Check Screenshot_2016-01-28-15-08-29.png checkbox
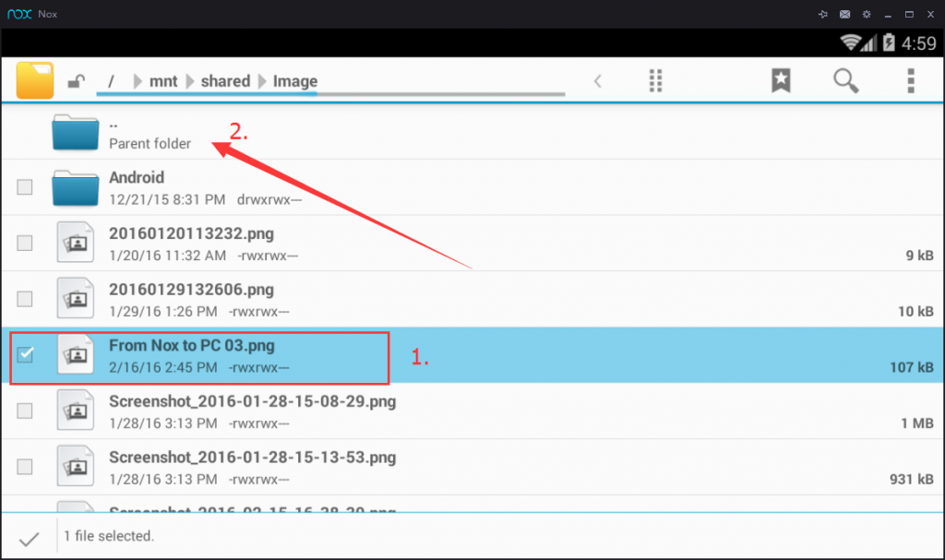 [x=25, y=411]
